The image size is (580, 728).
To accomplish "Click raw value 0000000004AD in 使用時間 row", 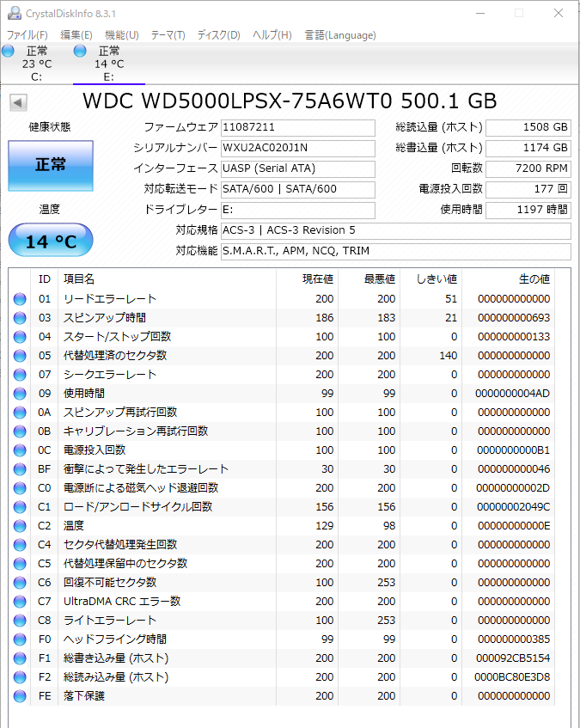I will (513, 394).
